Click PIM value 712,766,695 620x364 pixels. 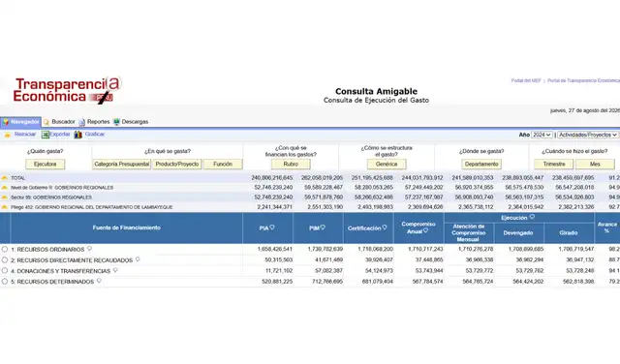click(x=325, y=282)
